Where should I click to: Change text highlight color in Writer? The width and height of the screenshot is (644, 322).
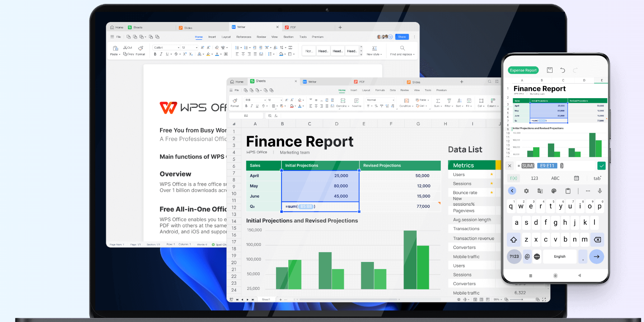coord(208,54)
